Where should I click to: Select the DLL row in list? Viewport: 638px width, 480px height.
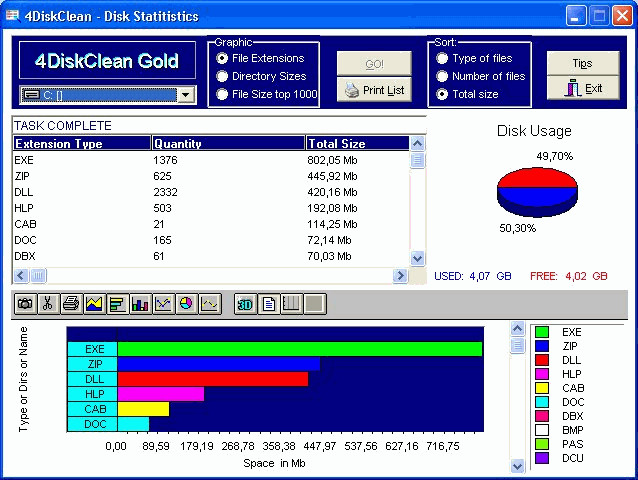click(211, 192)
